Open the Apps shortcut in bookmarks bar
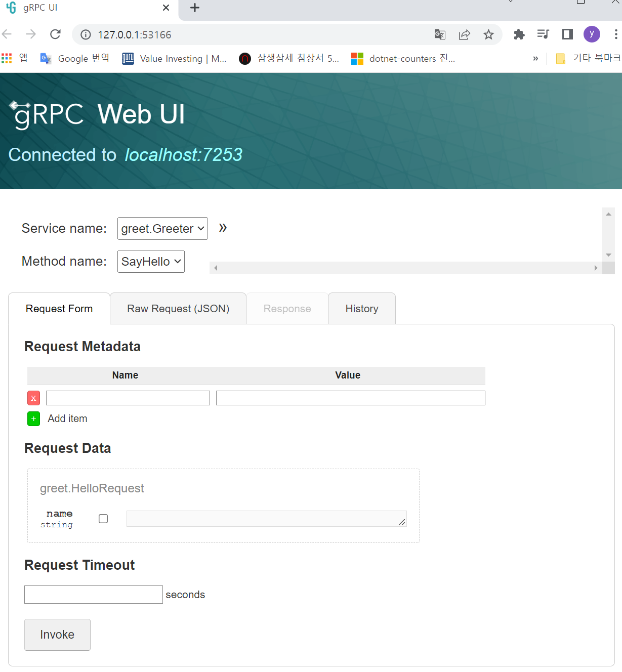The image size is (622, 672). pyautogui.click(x=15, y=59)
